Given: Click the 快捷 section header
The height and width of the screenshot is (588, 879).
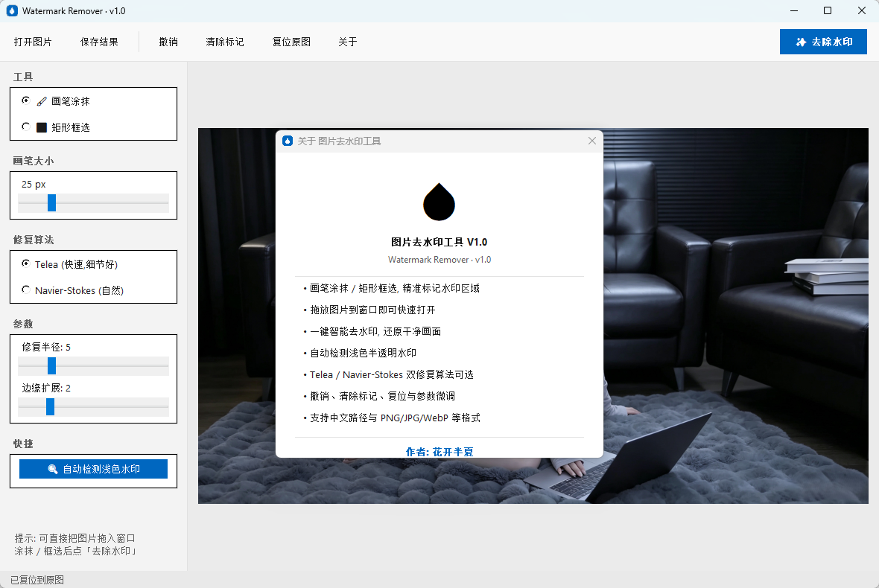Looking at the screenshot, I should (x=23, y=444).
